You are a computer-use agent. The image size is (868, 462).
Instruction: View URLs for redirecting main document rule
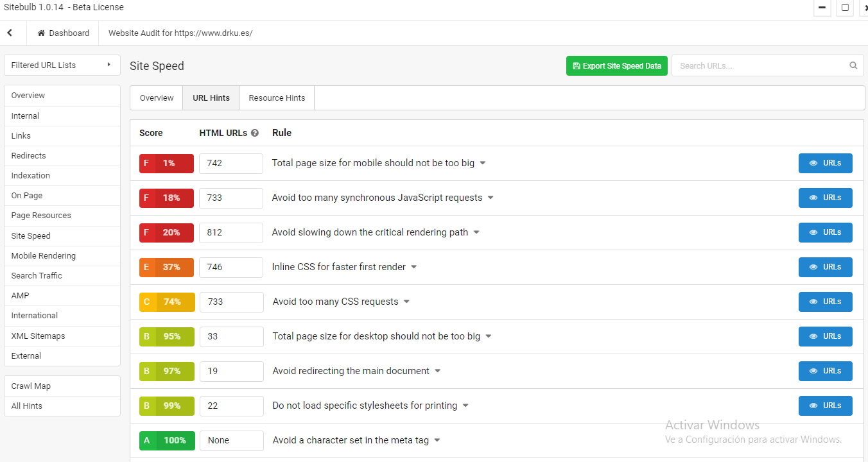point(825,371)
